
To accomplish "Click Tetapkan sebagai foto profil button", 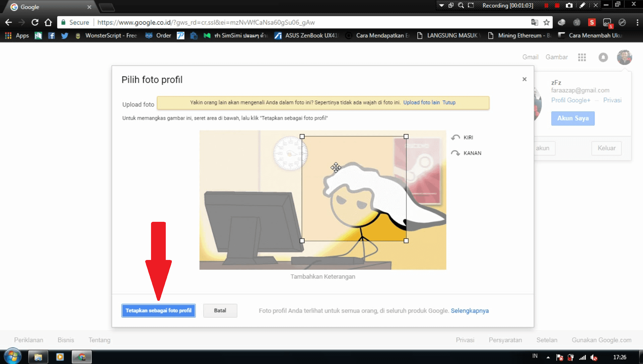I will coord(158,310).
